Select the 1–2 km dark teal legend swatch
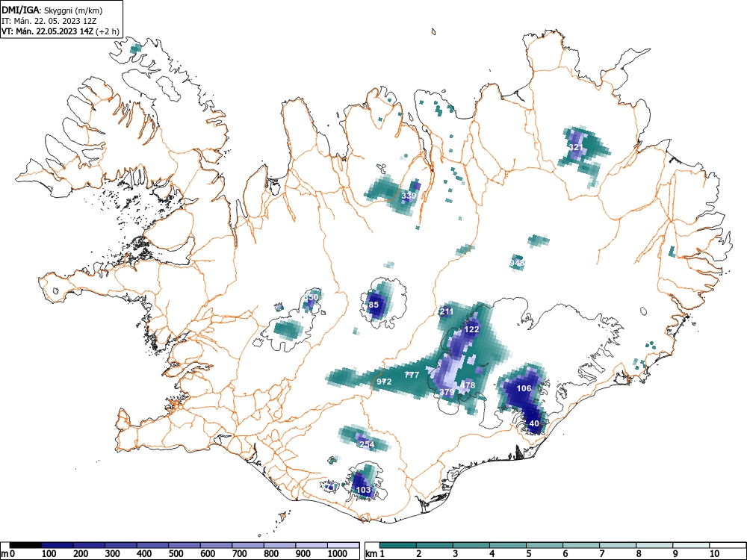The height and width of the screenshot is (560, 747). coord(398,545)
